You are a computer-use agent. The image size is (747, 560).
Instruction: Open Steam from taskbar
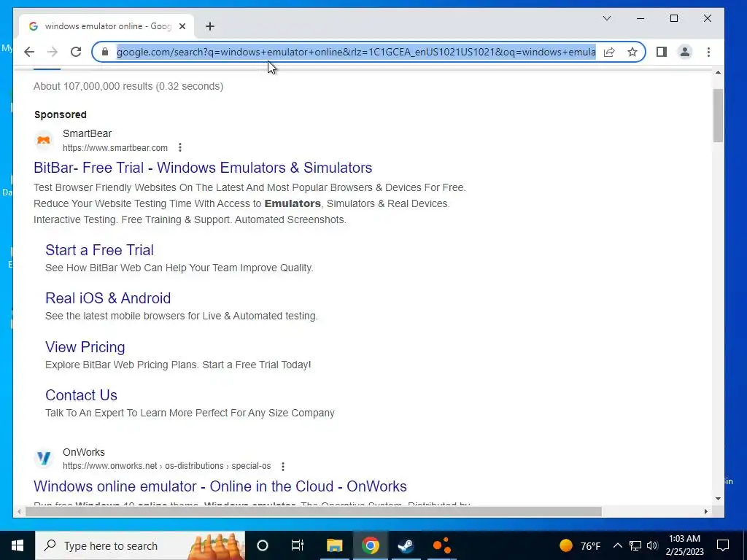click(x=406, y=545)
